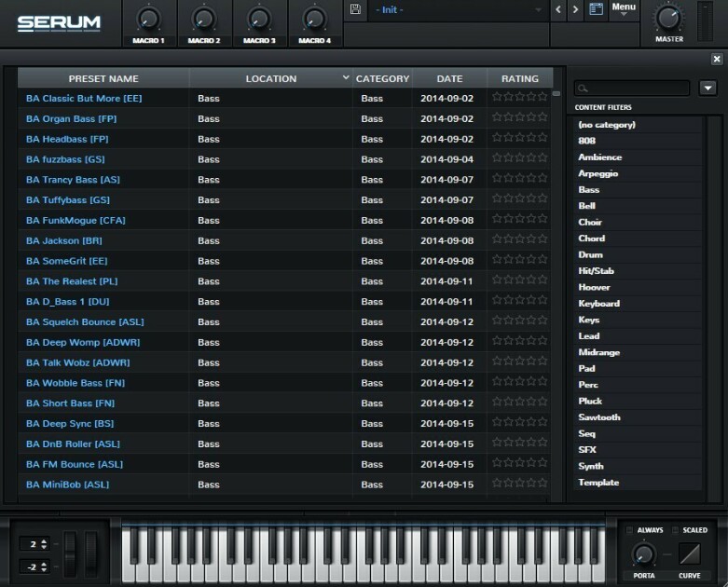
Task: Select preset BA Deep Womp [ADWR]
Action: coord(83,343)
